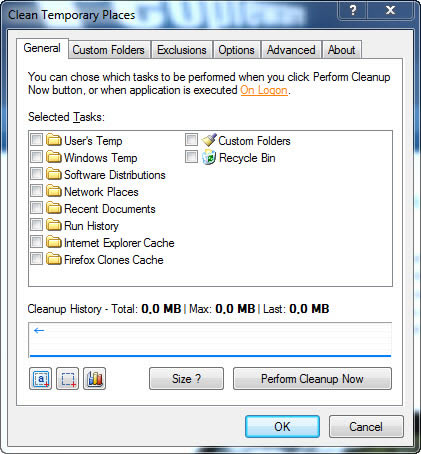Click the Last 0,0 MB value
421x454 pixels.
pos(309,309)
